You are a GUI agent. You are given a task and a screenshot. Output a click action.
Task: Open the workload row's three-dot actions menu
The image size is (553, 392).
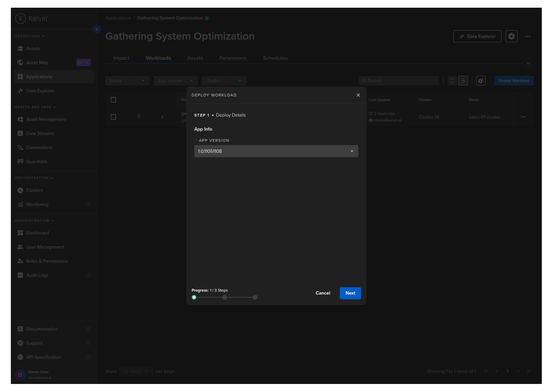click(523, 117)
